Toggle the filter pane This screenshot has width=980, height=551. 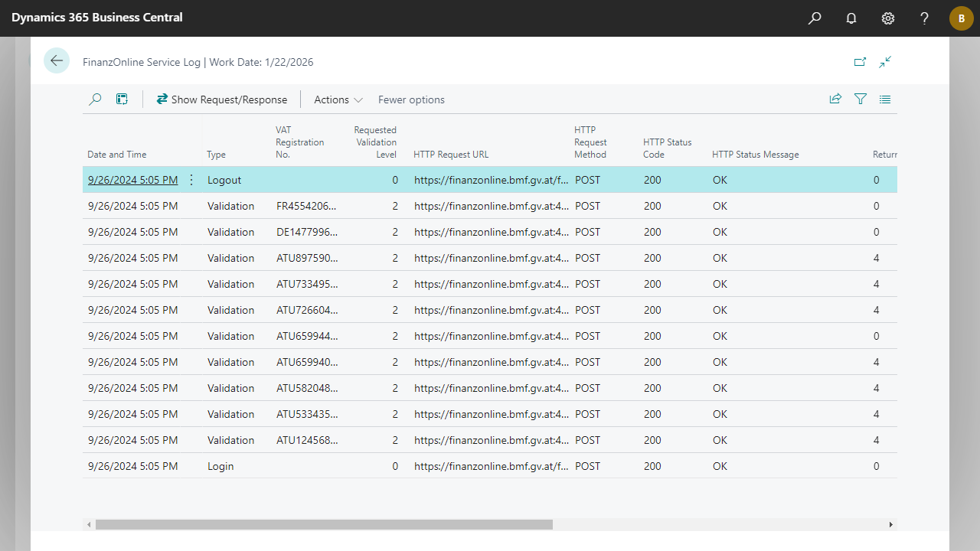(861, 99)
